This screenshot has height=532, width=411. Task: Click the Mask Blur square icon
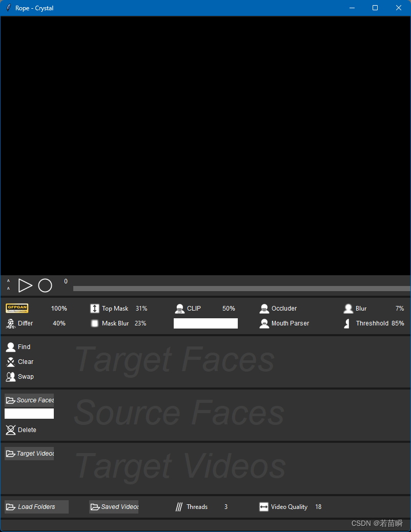tap(95, 323)
